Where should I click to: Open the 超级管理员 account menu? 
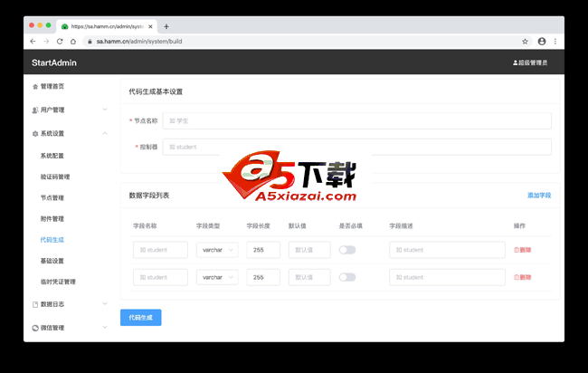530,62
